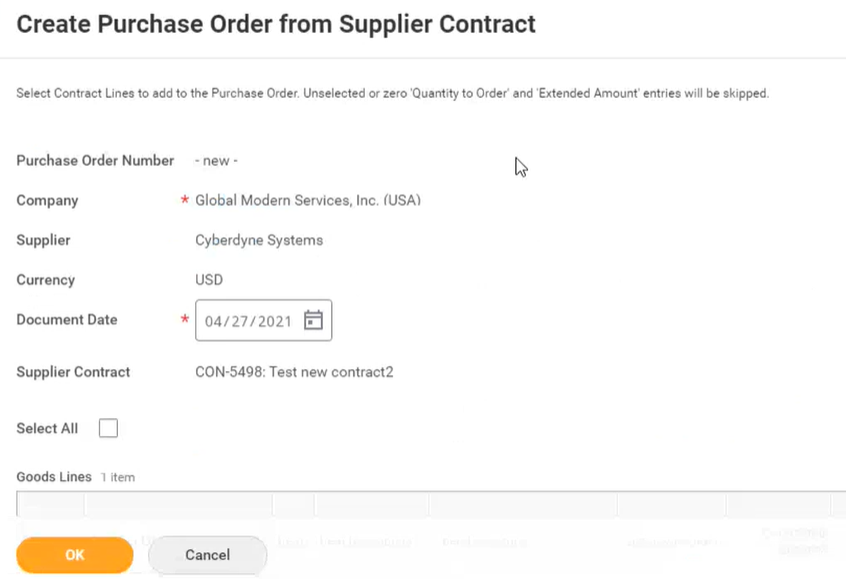Check the Select All checkbox
Screen dimensions: 846x579
pos(108,428)
